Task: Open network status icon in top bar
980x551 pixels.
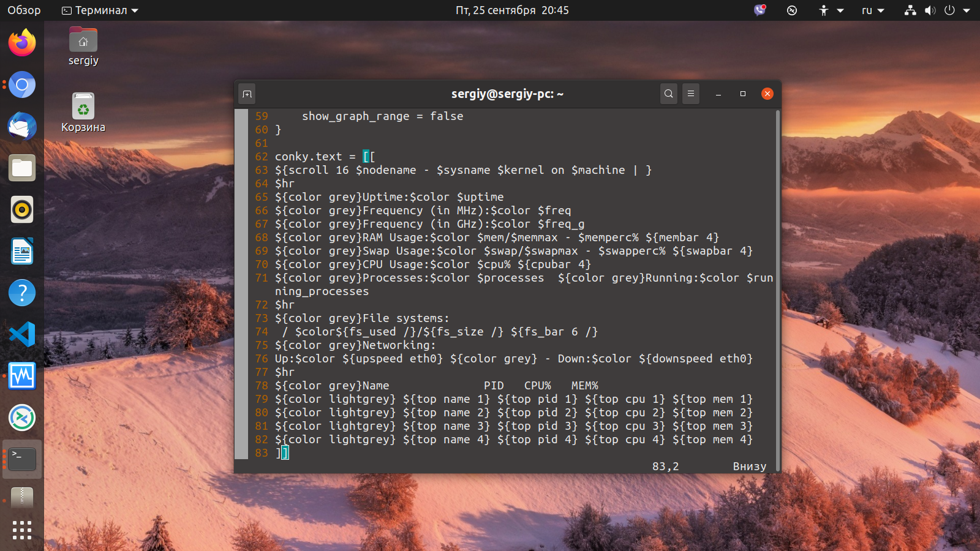Action: pyautogui.click(x=910, y=10)
